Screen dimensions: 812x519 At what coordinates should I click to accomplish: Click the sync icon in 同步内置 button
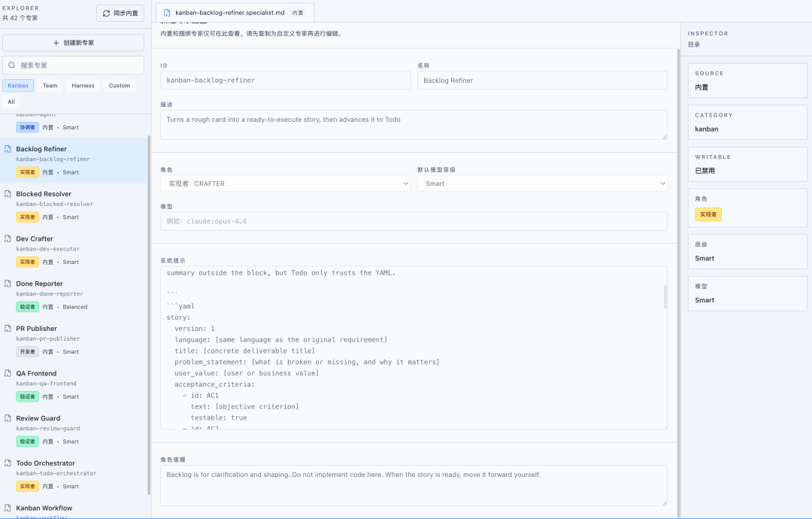(x=106, y=13)
